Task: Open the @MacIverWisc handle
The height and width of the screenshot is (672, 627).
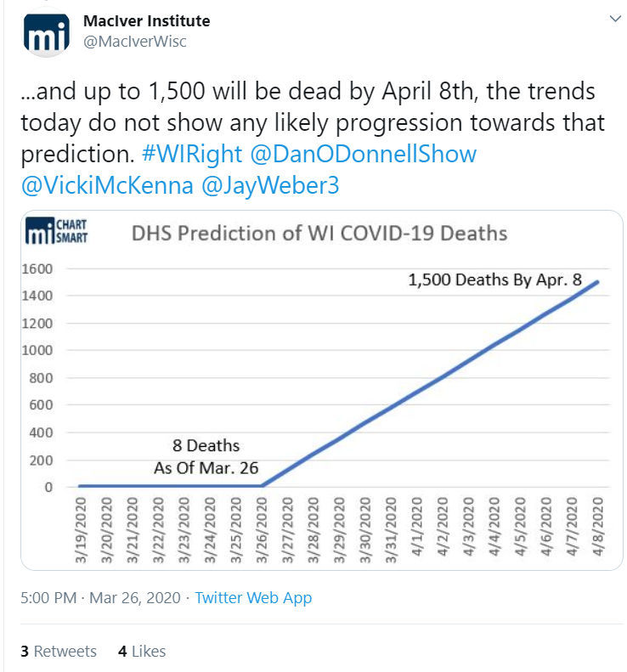Action: pos(135,41)
